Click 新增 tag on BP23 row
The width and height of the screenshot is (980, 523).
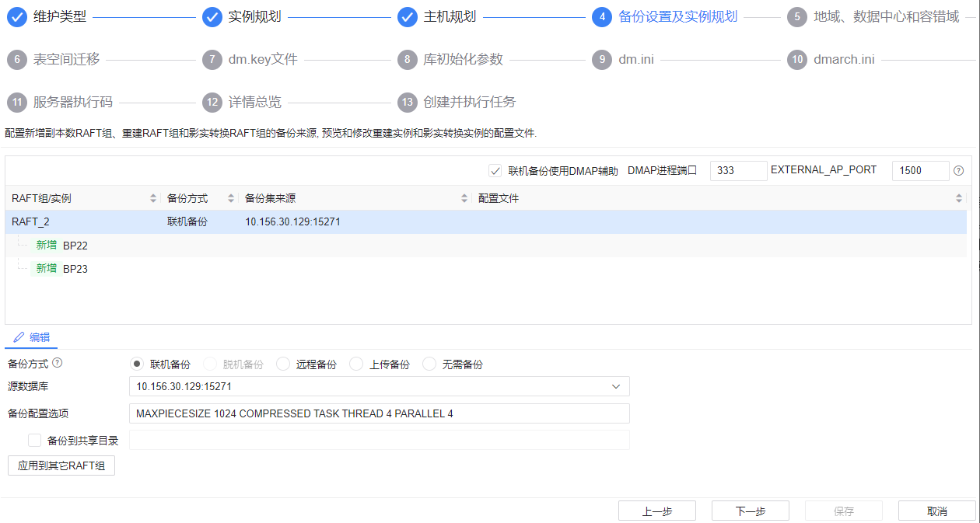click(x=46, y=268)
